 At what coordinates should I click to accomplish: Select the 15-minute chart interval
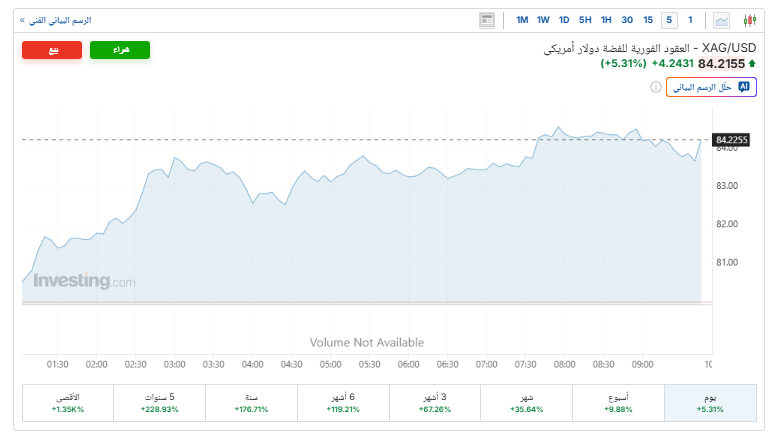[x=648, y=20]
